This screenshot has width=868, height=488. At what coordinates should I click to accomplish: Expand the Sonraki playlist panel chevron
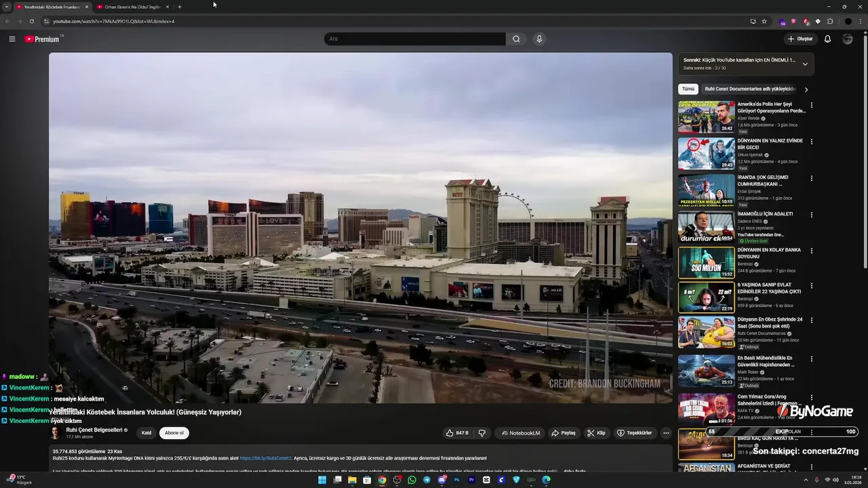click(x=805, y=64)
